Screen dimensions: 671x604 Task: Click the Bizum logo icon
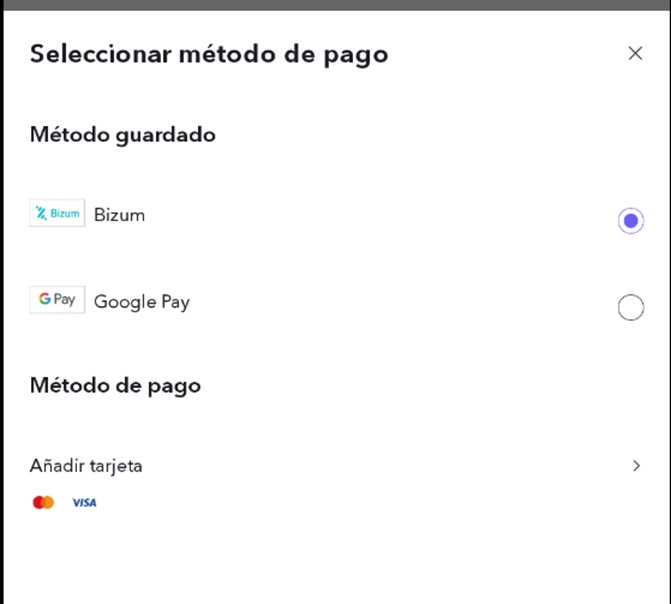57,213
